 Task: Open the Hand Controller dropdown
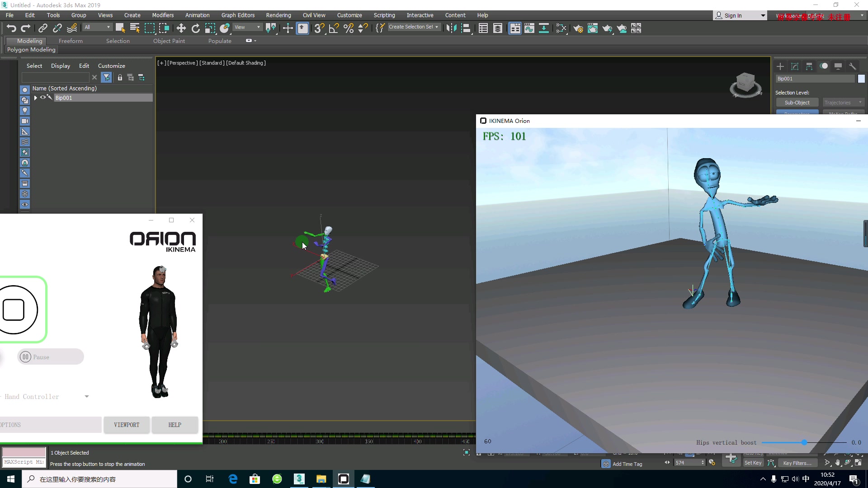[86, 397]
